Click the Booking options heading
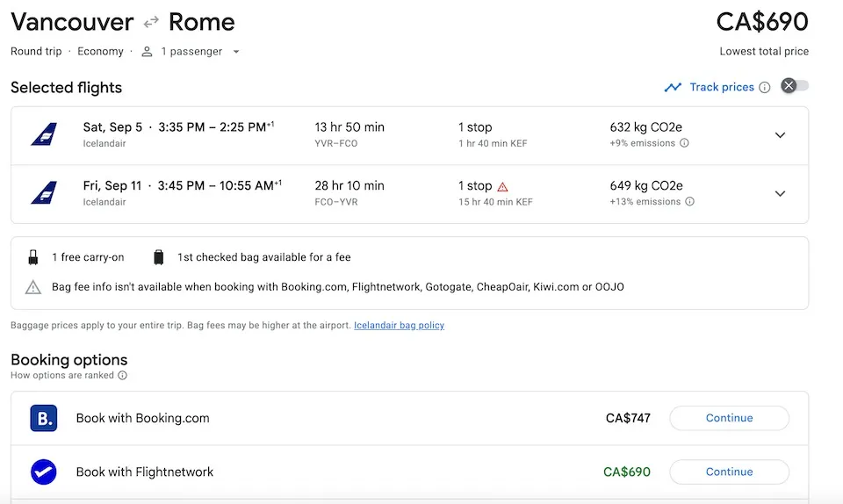Viewport: 843px width, 504px height. 68,360
